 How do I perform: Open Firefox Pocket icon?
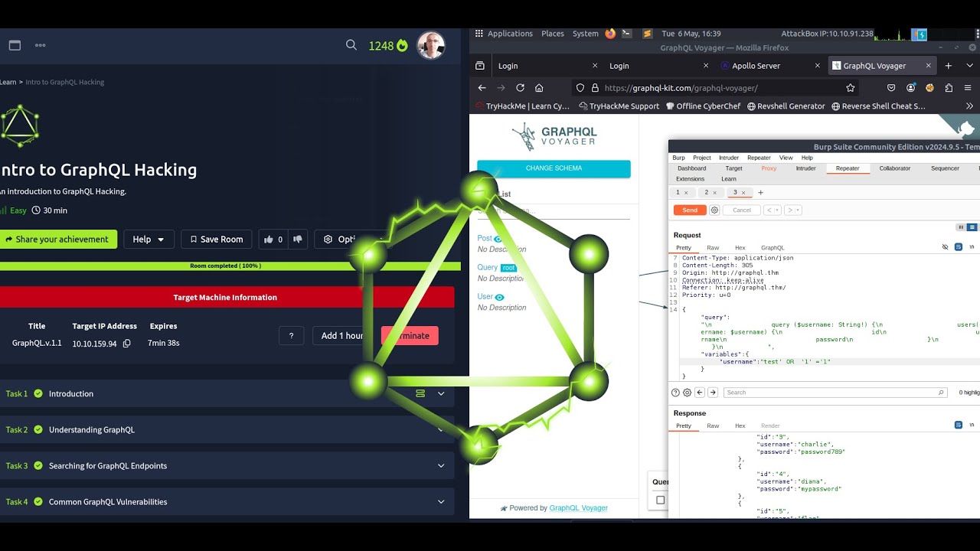pyautogui.click(x=890, y=88)
